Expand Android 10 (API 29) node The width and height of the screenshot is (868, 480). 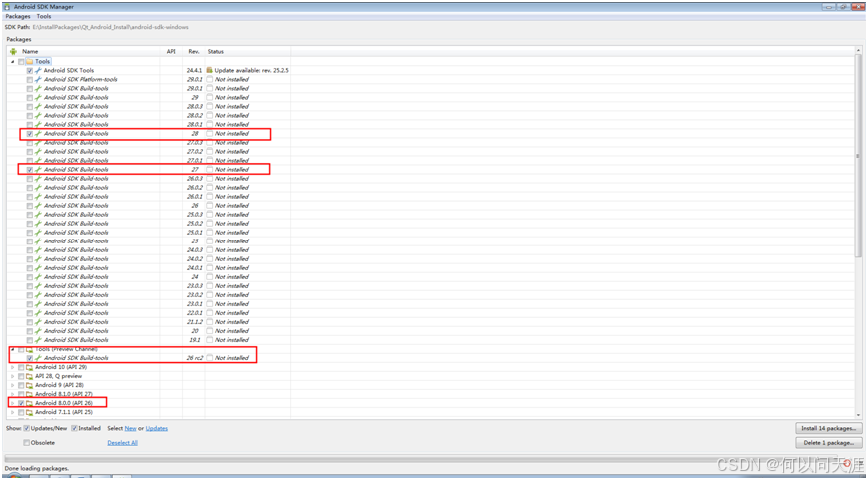pos(13,367)
